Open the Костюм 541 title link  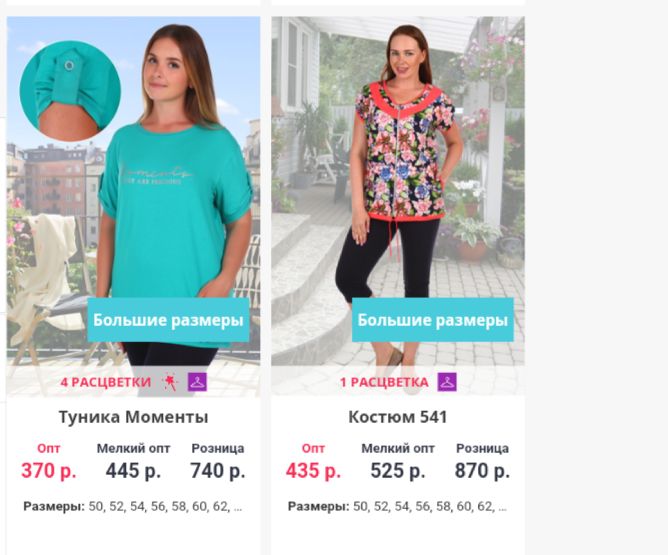(x=398, y=417)
